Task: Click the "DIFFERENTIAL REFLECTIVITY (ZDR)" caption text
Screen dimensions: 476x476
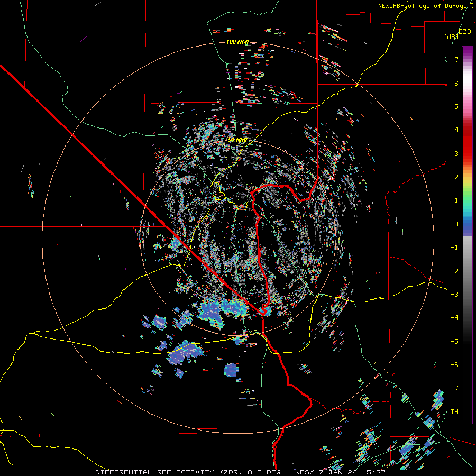Action: click(x=170, y=472)
